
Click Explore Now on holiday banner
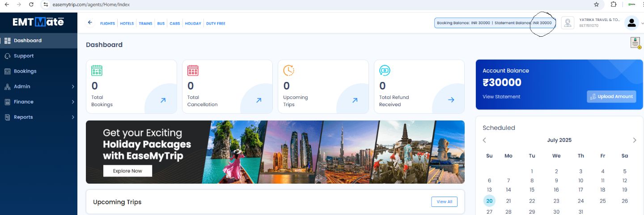[x=127, y=171]
